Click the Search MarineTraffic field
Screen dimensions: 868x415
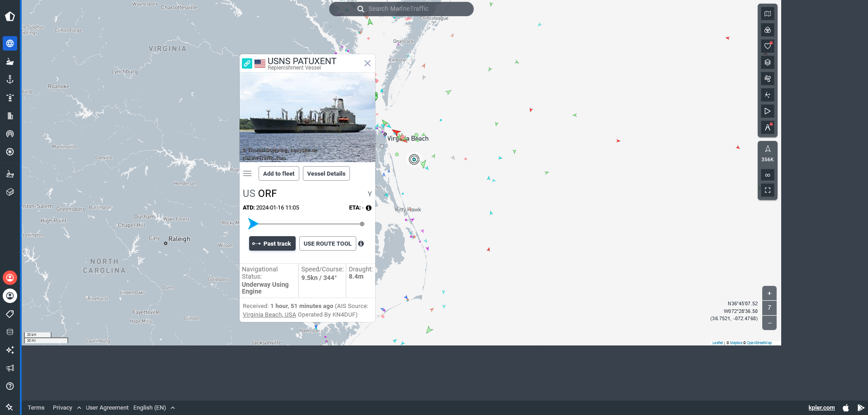tap(401, 9)
